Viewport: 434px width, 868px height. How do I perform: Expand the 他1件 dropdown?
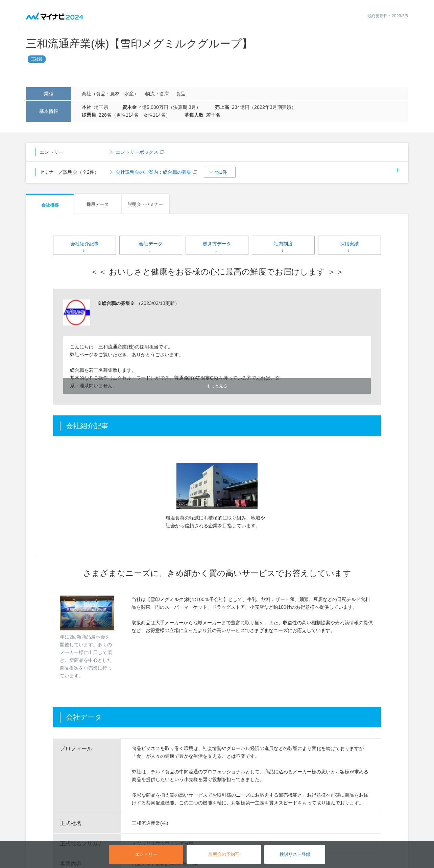point(219,172)
